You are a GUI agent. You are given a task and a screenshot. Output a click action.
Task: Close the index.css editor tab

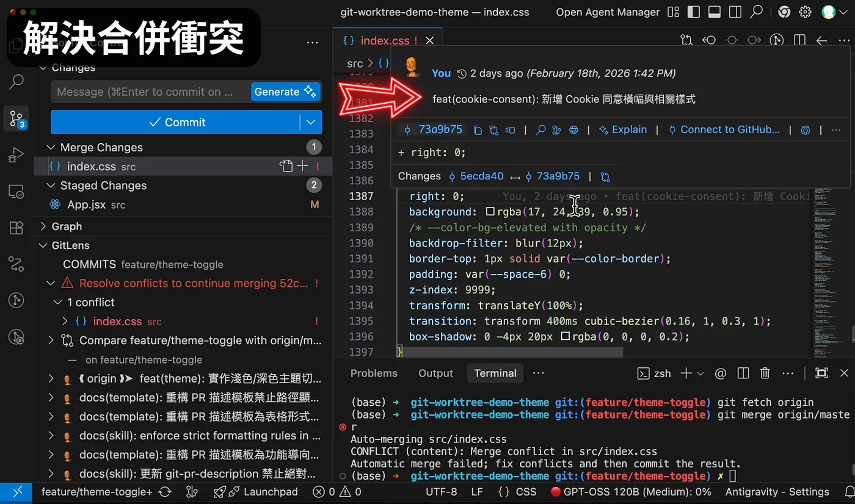[429, 40]
